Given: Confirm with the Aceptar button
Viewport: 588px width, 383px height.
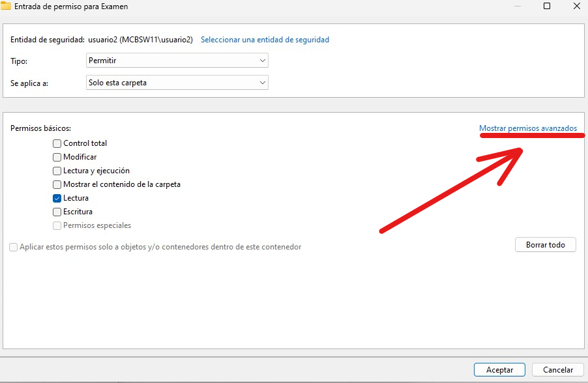Looking at the screenshot, I should click(x=499, y=369).
